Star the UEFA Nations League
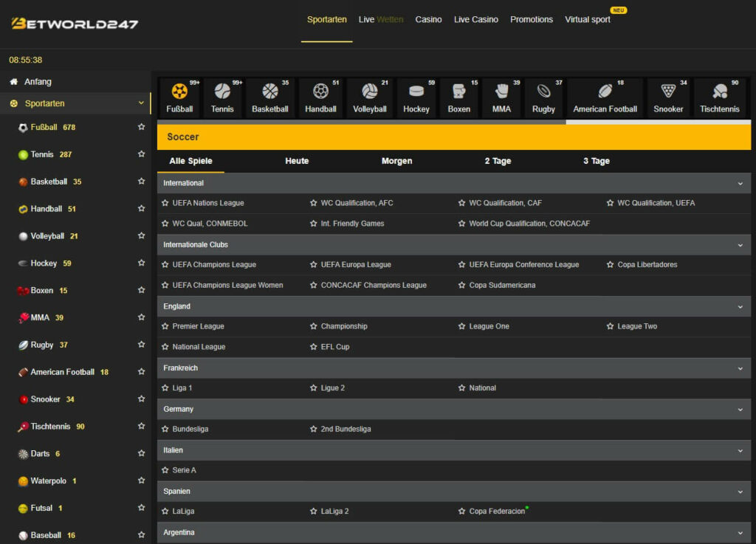Viewport: 756px width, 544px height. coord(165,203)
